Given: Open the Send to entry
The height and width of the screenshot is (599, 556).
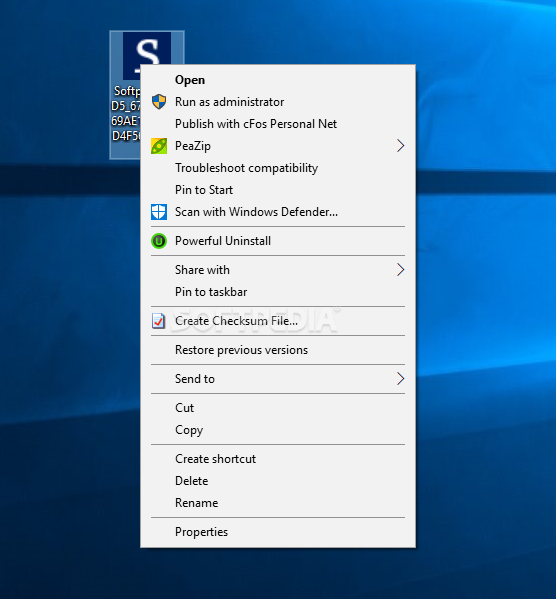Looking at the screenshot, I should (x=278, y=379).
